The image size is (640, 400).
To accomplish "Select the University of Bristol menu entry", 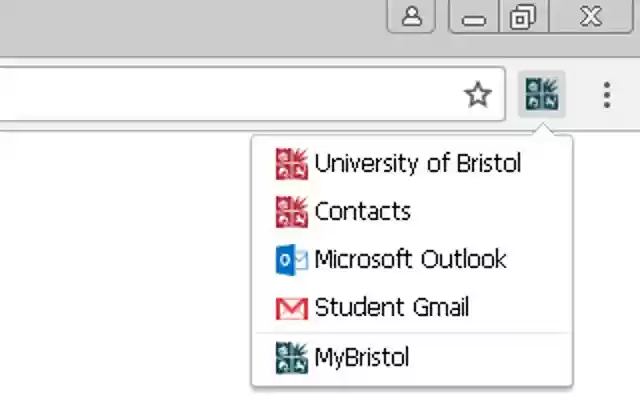I will coord(417,164).
